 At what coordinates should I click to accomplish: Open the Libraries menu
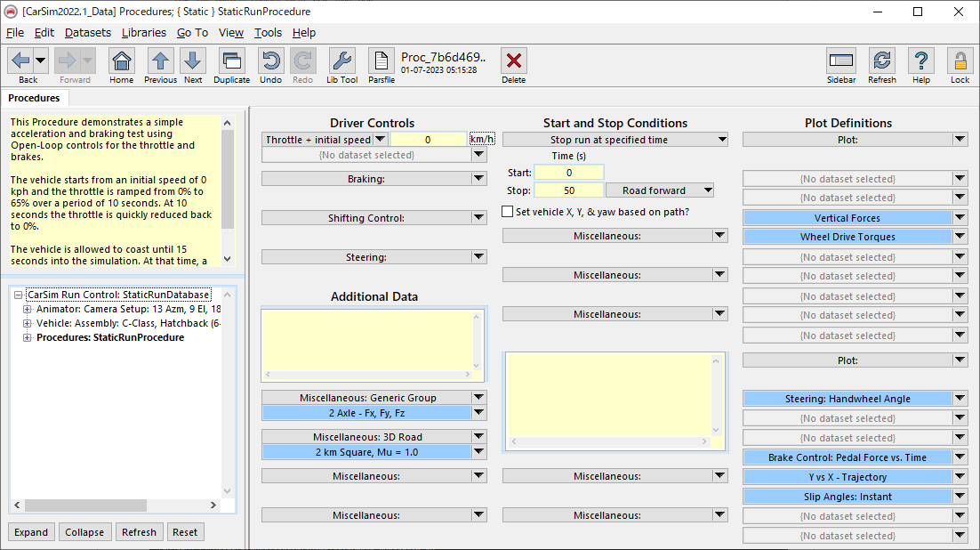click(144, 33)
